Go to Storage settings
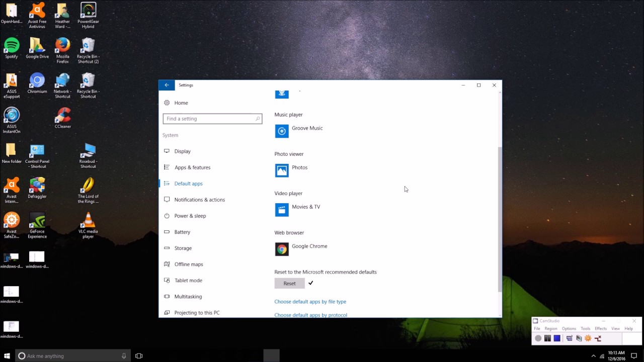 (x=183, y=248)
